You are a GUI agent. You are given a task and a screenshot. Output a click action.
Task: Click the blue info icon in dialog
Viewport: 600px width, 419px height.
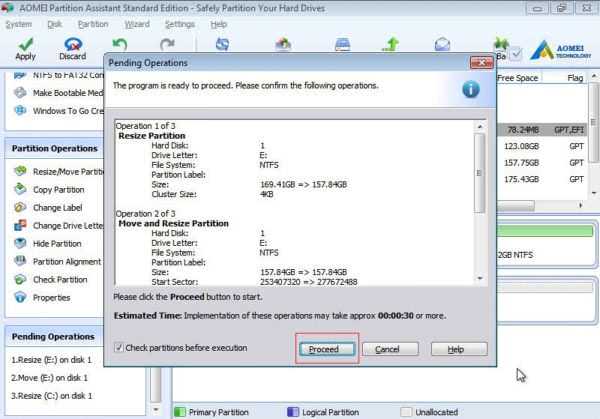click(471, 90)
